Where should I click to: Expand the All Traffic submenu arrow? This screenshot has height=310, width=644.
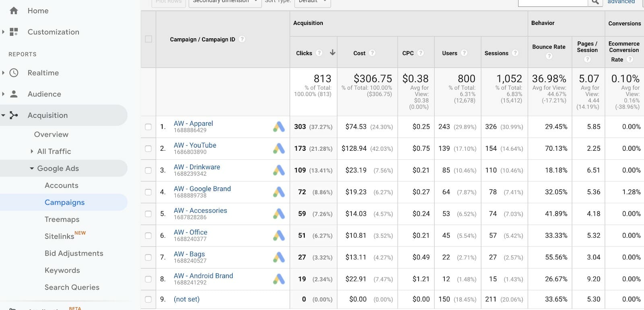32,151
